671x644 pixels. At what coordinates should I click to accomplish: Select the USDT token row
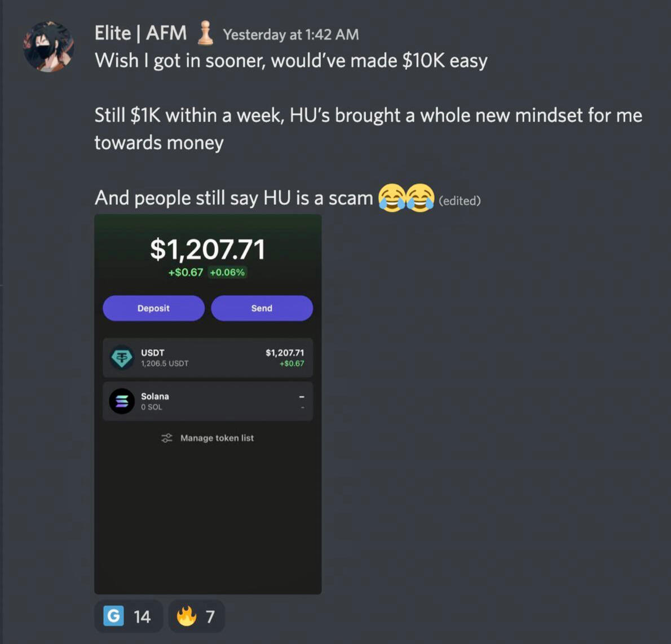tap(208, 358)
